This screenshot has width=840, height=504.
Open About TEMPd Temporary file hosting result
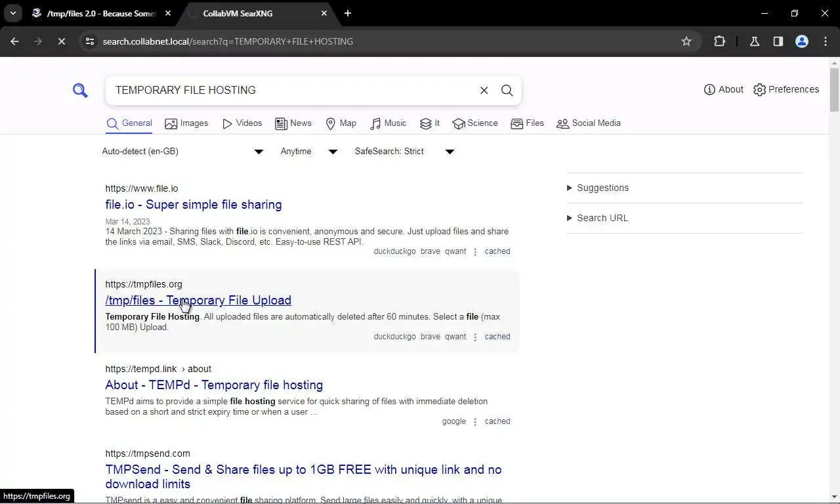pos(214,385)
